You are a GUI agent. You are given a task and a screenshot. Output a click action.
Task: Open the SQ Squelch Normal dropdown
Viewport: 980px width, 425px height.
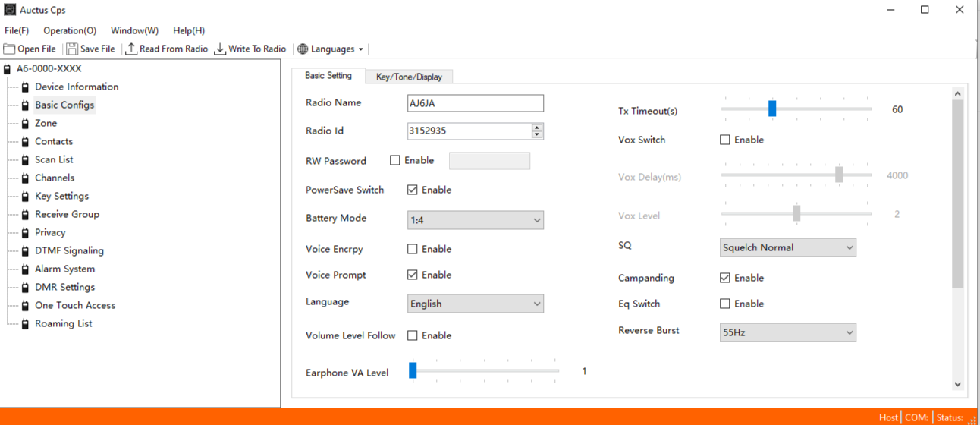[787, 247]
